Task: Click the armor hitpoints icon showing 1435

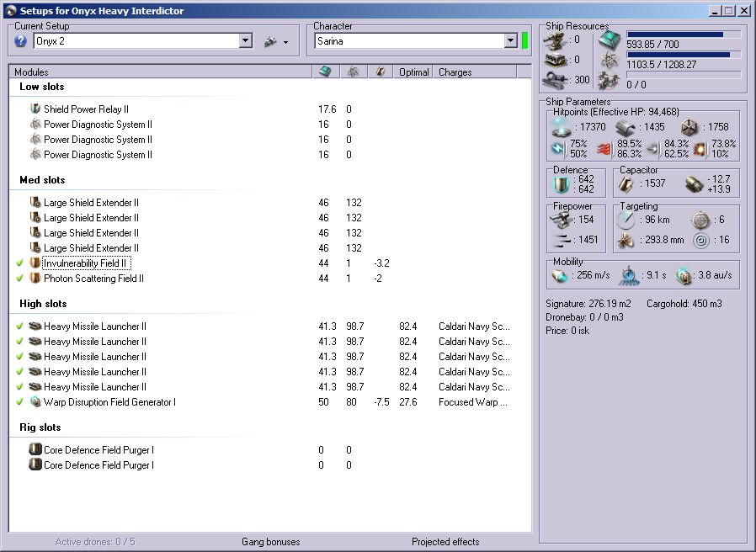Action: (x=626, y=128)
